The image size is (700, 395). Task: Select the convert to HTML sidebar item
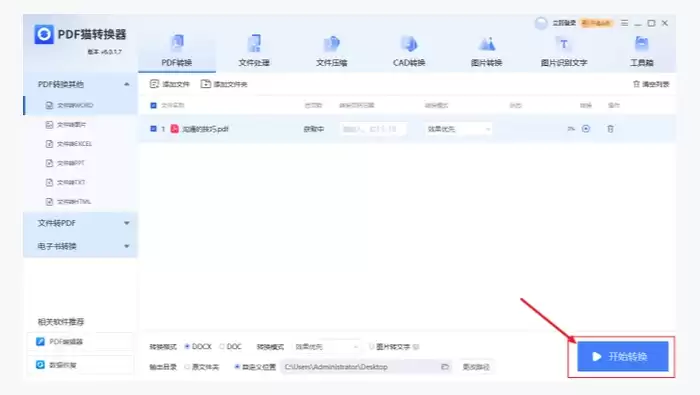(x=80, y=201)
